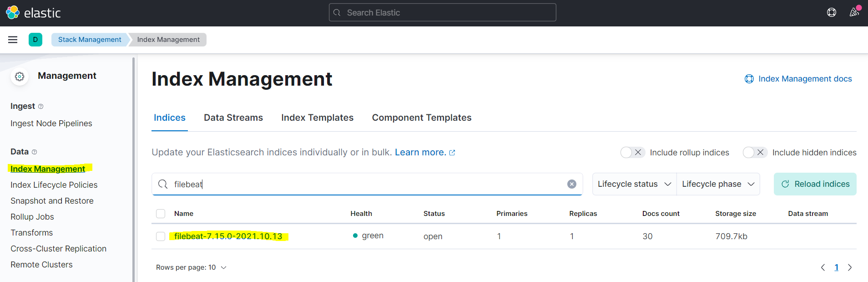Click the filebeat index search field
Screen dimensions: 868x282
click(x=367, y=184)
